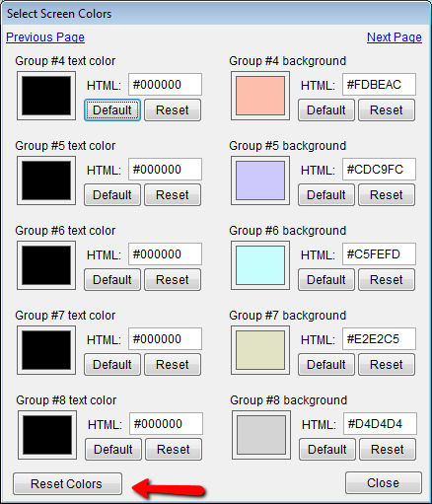The image size is (432, 504).
Task: Set Group #4 background to Default
Action: tap(326, 110)
